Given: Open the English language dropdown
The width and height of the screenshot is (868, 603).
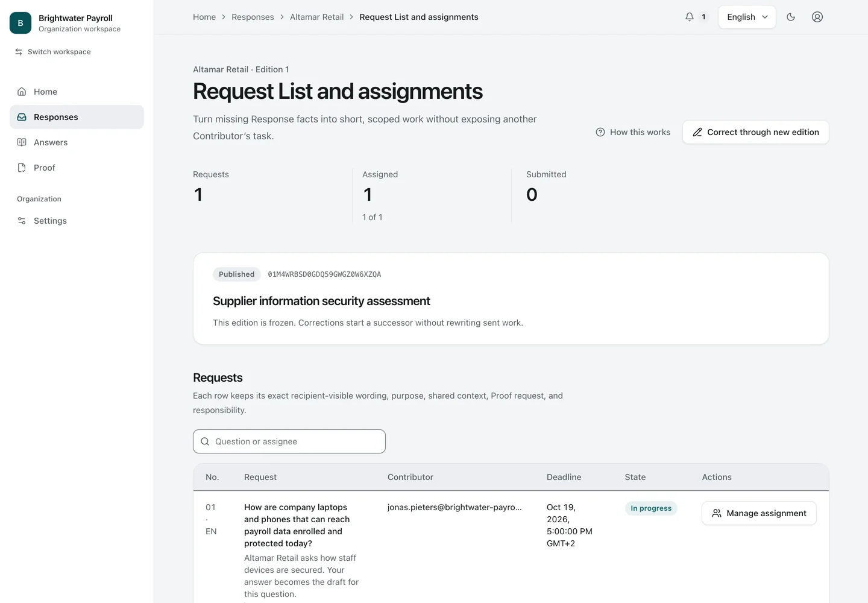Looking at the screenshot, I should coord(747,17).
